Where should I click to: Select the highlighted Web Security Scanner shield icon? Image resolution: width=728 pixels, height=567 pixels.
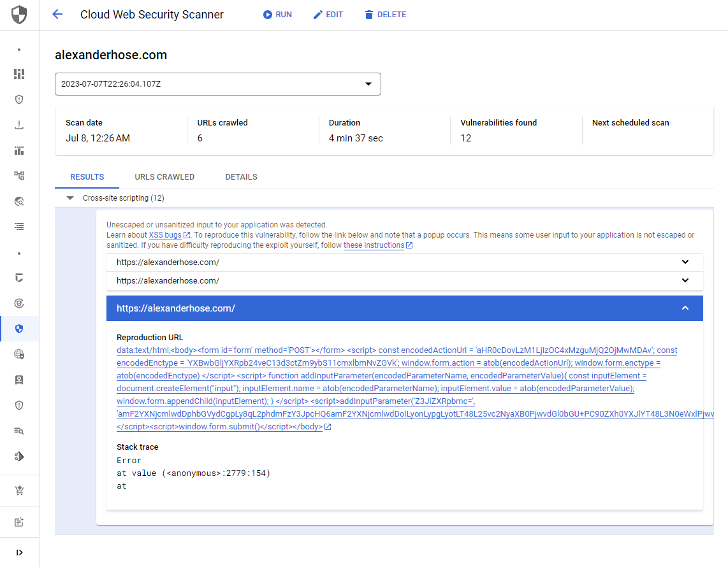coord(19,329)
